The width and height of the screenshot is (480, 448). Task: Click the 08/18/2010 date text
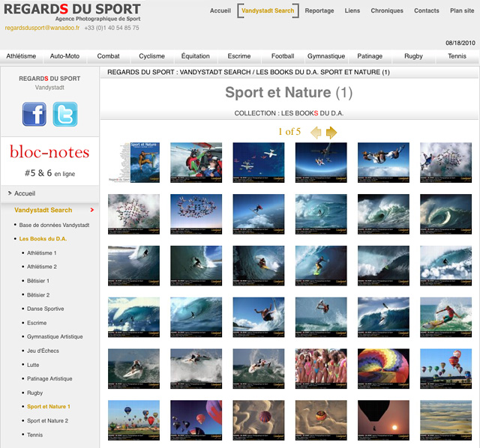460,43
